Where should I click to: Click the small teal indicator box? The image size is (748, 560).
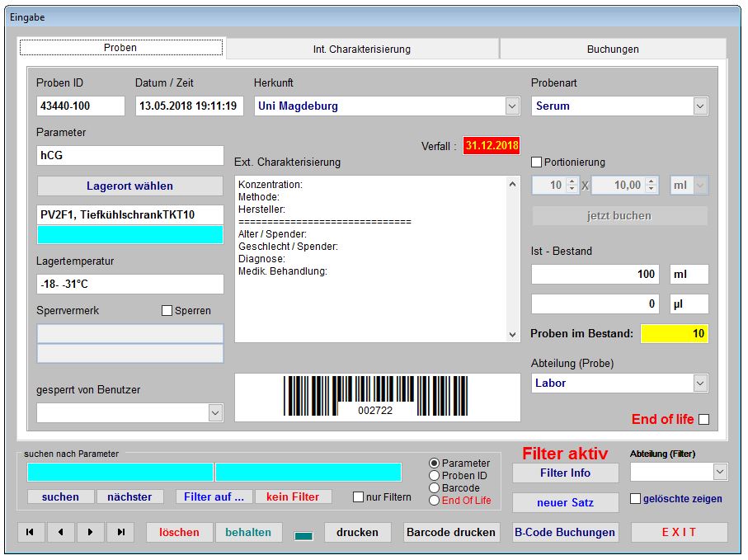click(x=303, y=536)
